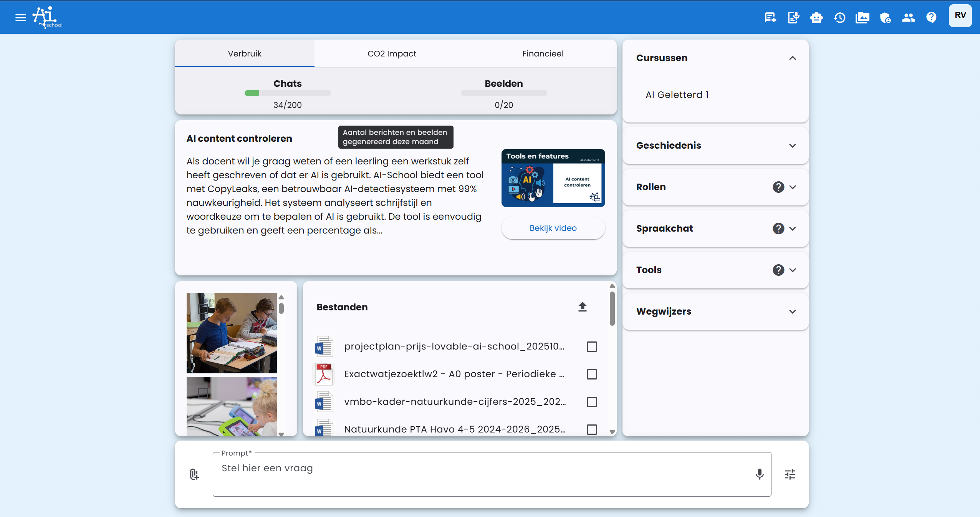
Task: Open the AI robot assistant icon
Action: tap(816, 17)
